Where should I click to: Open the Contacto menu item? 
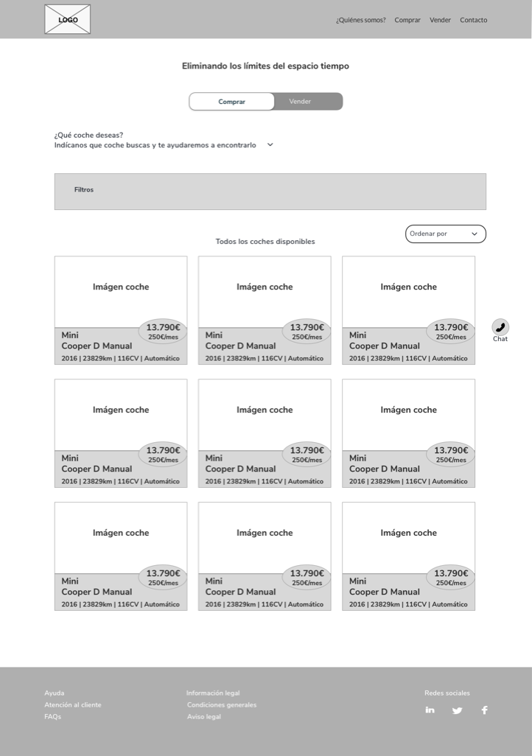tap(473, 20)
